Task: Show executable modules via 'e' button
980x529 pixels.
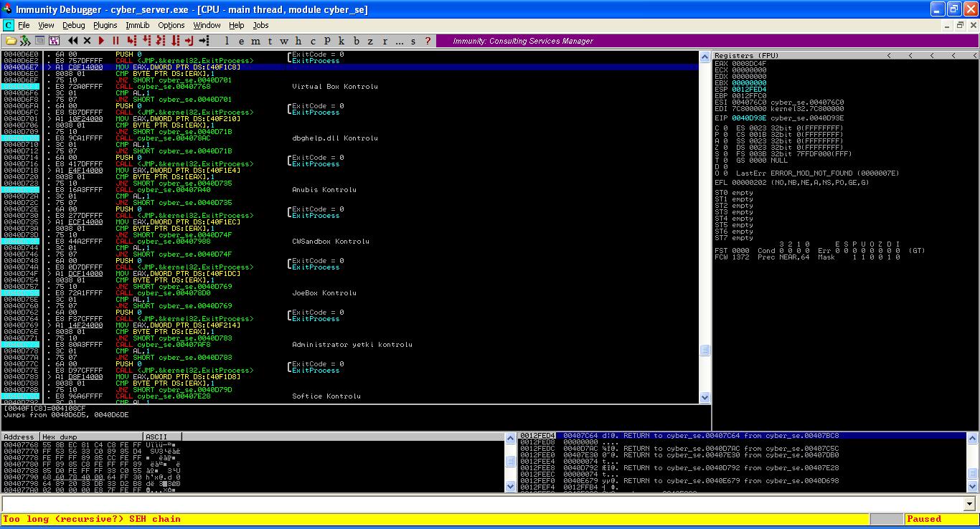Action: [240, 41]
